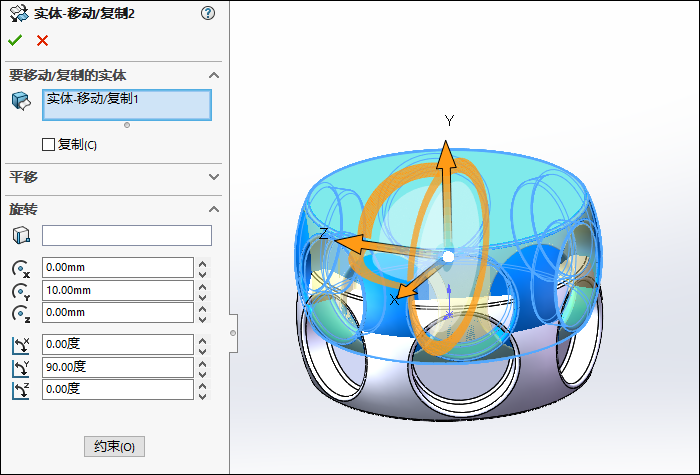This screenshot has width=700, height=475.
Task: Click the triad center white sphere
Action: pyautogui.click(x=448, y=257)
